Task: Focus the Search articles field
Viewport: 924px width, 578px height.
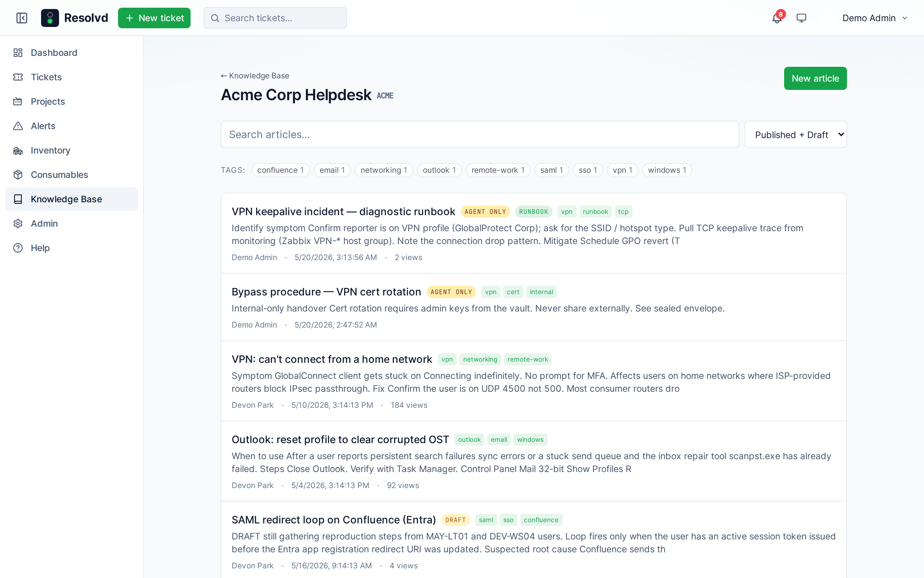Action: [x=480, y=135]
